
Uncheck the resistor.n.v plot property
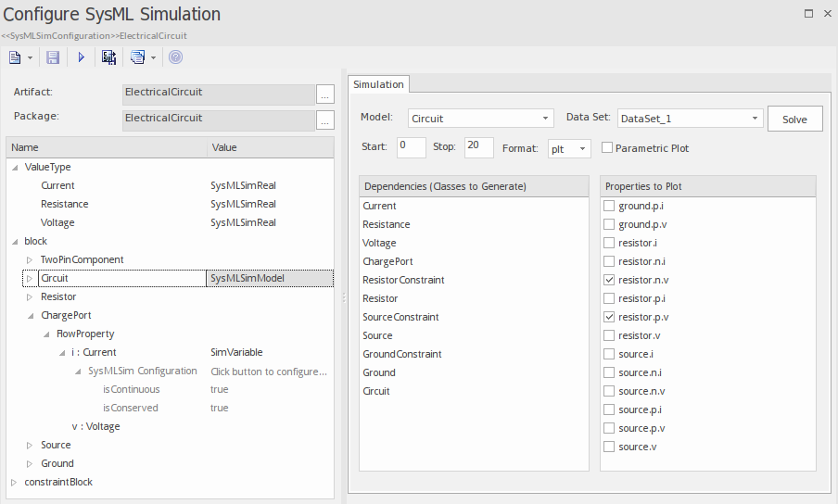coord(609,280)
